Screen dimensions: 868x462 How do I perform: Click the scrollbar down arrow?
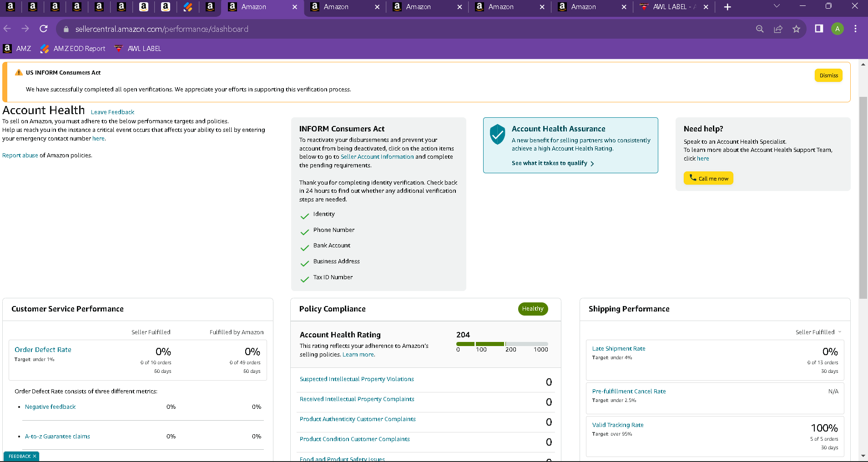coord(863,456)
